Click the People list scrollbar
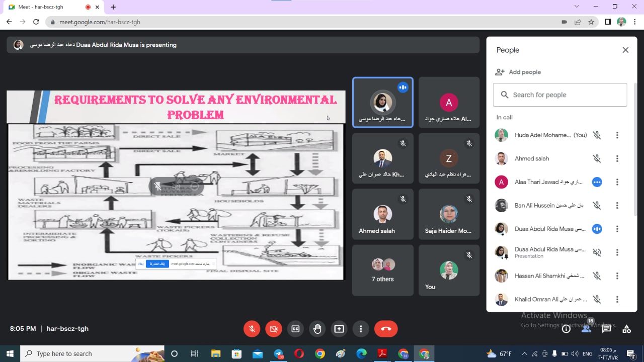The height and width of the screenshot is (362, 644). click(x=634, y=151)
